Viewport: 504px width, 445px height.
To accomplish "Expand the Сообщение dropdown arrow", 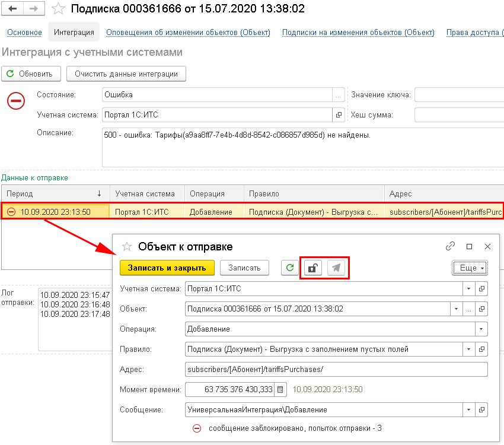I will [468, 409].
